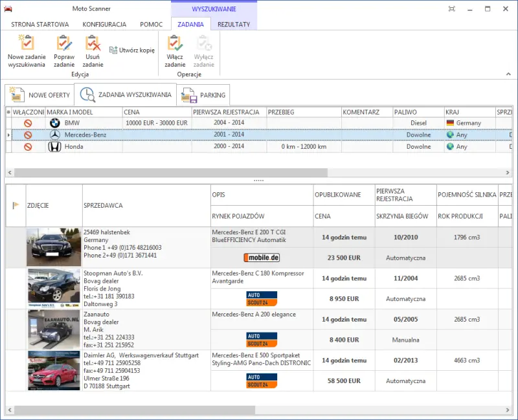
Task: Sort by CENA column in tasks grid
Action: (x=157, y=112)
